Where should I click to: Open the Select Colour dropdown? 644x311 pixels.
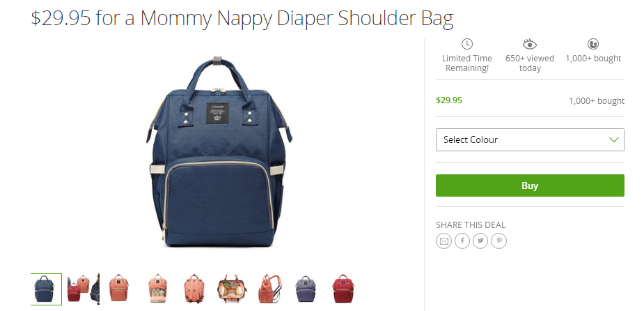tap(530, 140)
